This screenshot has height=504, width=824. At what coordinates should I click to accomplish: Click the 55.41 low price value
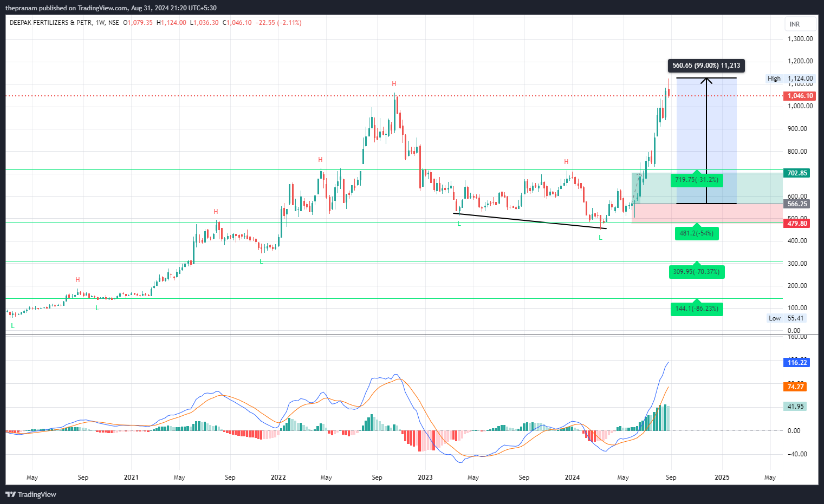pos(796,318)
